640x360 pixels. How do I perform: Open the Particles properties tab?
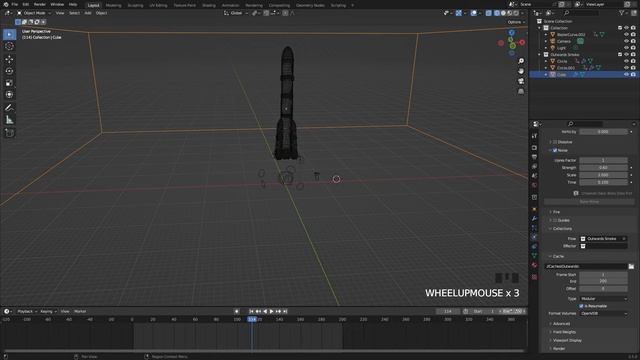534,228
